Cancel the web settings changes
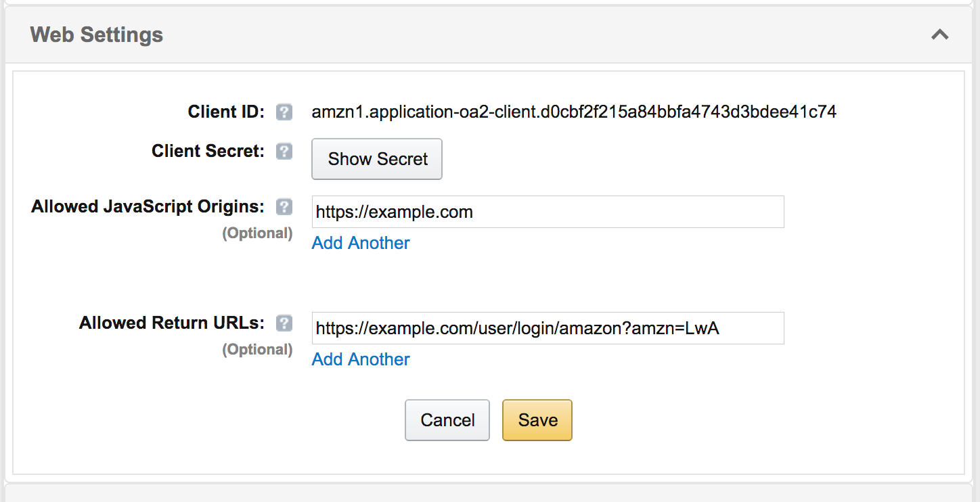This screenshot has width=980, height=502. [x=447, y=420]
